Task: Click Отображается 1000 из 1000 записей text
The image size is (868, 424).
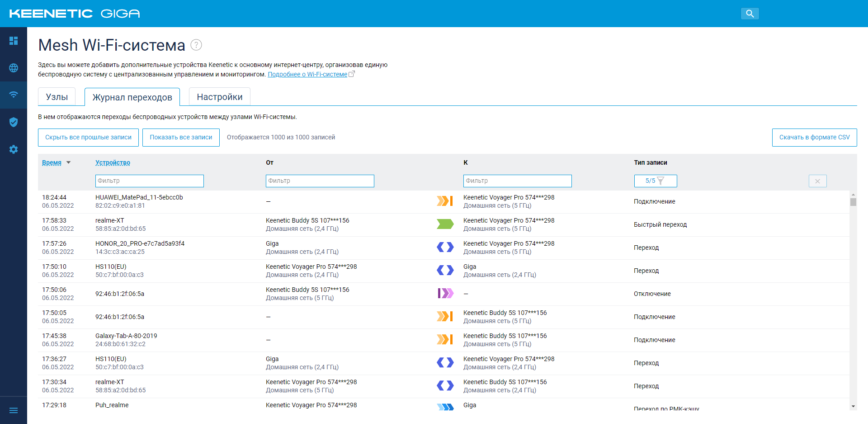Action: [x=281, y=137]
